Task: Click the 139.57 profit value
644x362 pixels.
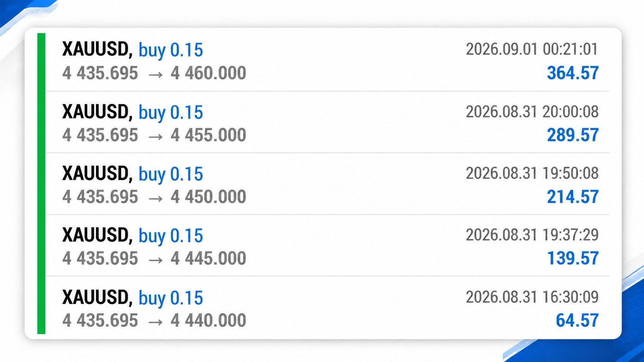Action: pyautogui.click(x=573, y=258)
